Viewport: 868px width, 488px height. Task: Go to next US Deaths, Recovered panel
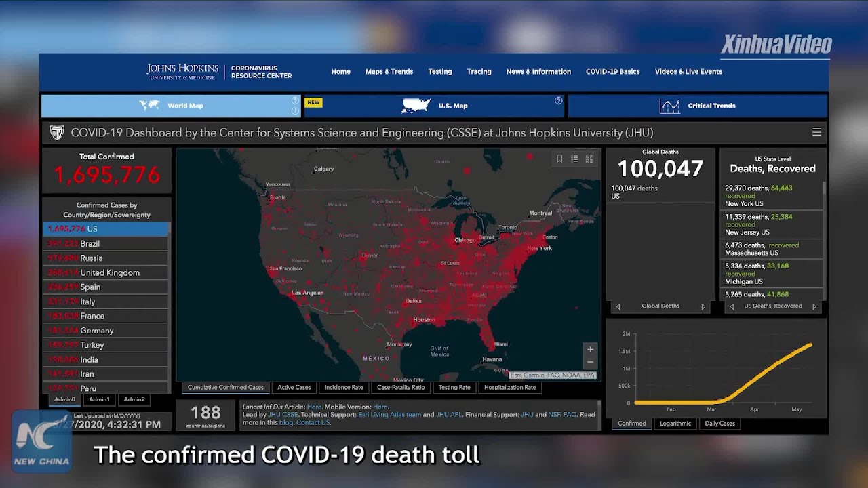(x=814, y=306)
